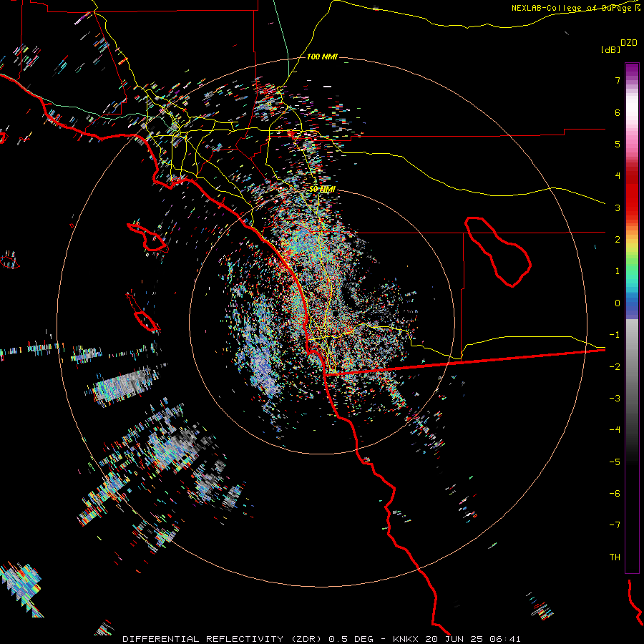Click the -5 dB scale label
The height and width of the screenshot is (644, 644).
pos(615,462)
